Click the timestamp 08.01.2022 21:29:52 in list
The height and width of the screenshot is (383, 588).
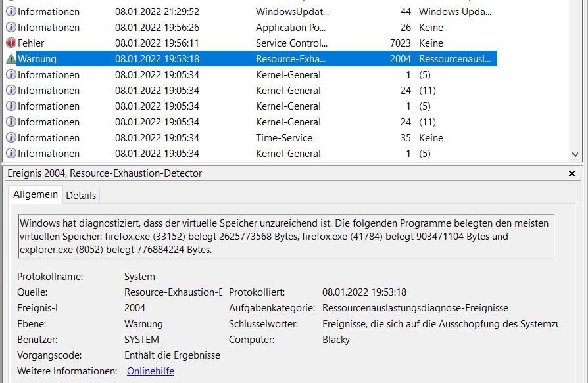(x=157, y=12)
